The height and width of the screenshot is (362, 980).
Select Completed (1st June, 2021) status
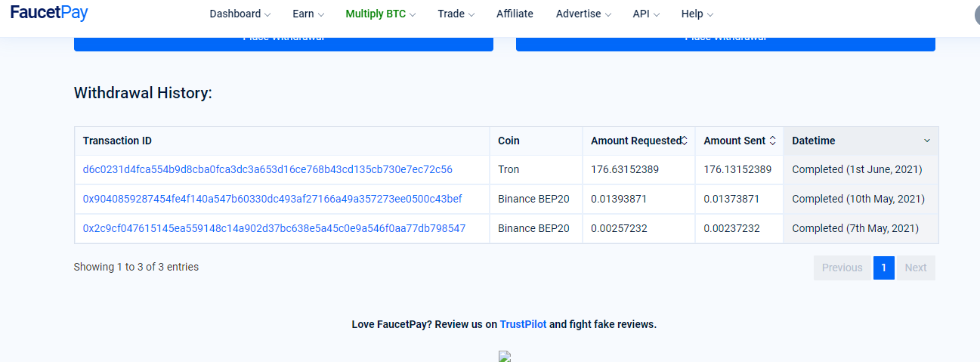tap(857, 169)
